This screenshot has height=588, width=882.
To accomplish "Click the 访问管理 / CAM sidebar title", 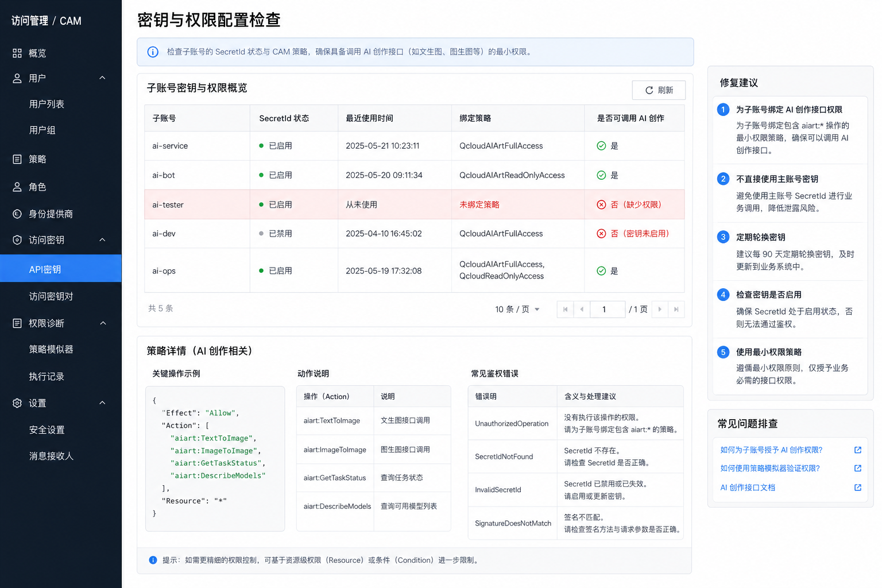I will (x=47, y=21).
